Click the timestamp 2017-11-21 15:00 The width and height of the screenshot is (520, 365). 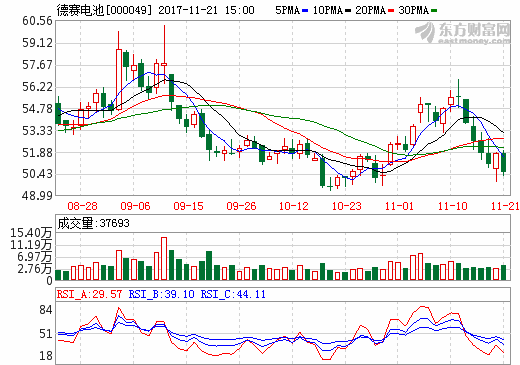206,10
